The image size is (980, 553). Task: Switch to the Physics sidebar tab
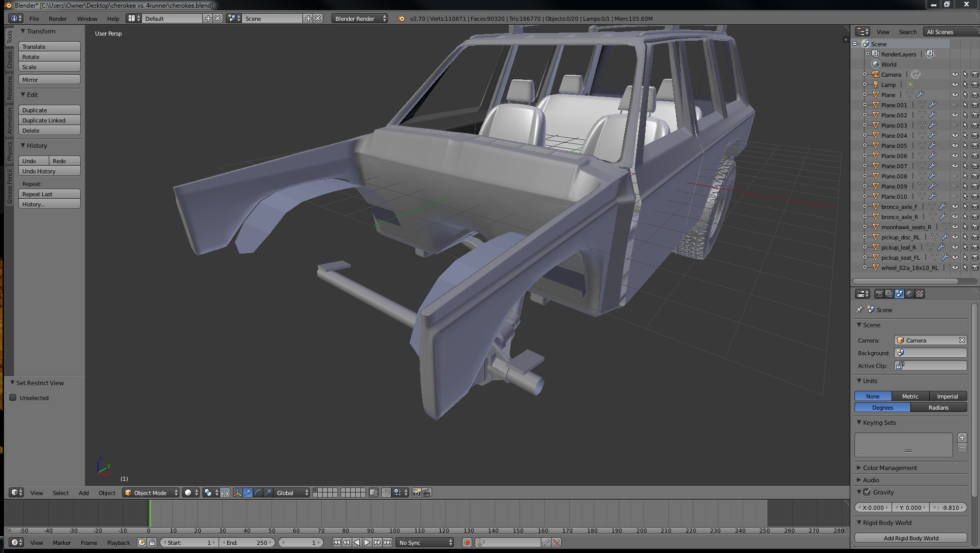(x=10, y=151)
